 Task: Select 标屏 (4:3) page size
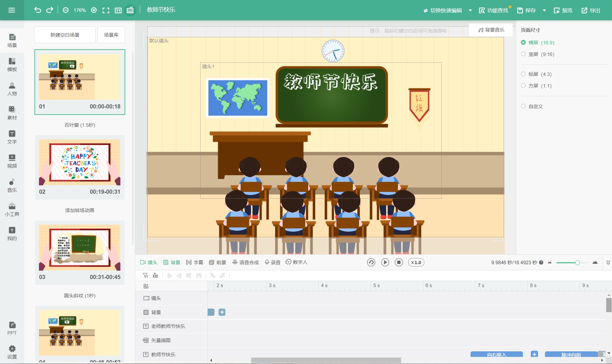(536, 74)
